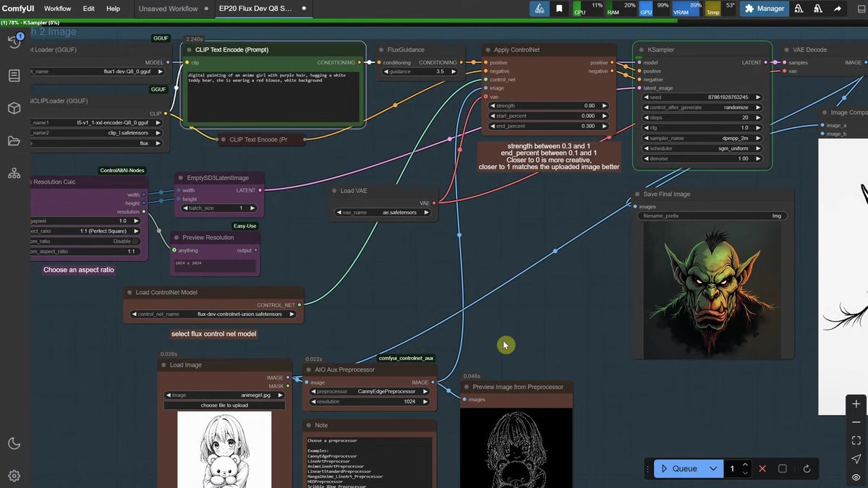Open the Manager button
The image size is (868, 488).
(763, 9)
